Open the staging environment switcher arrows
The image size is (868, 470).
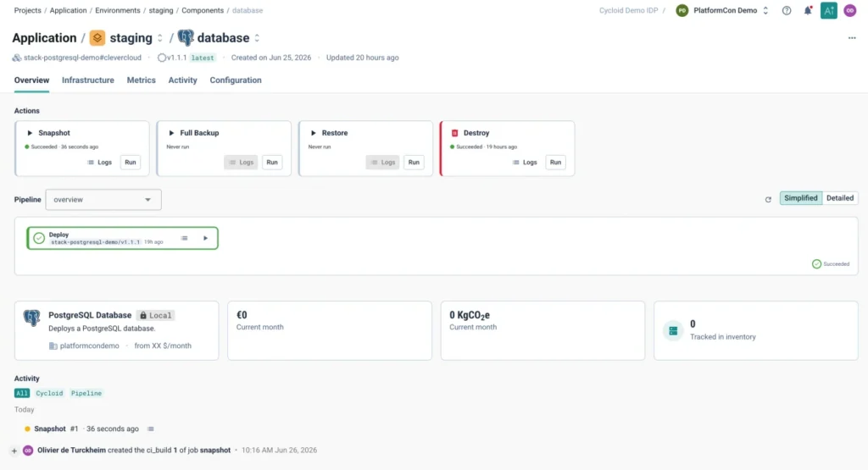coord(160,38)
